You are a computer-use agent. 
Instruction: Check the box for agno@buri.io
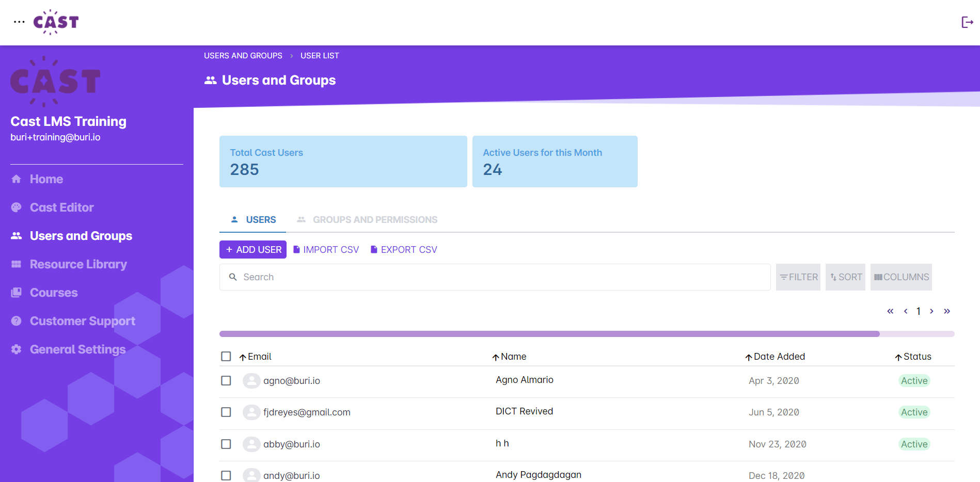pos(226,381)
